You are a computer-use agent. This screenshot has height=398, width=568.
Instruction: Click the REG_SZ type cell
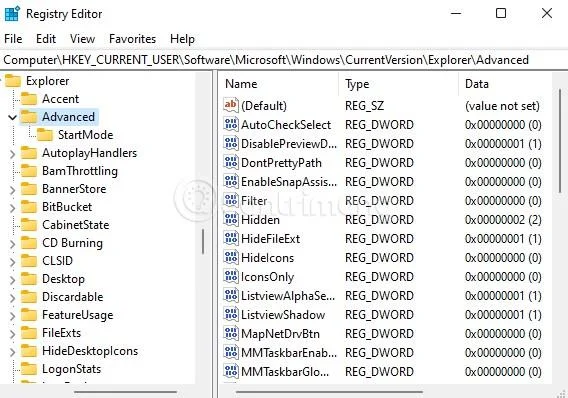tap(364, 106)
